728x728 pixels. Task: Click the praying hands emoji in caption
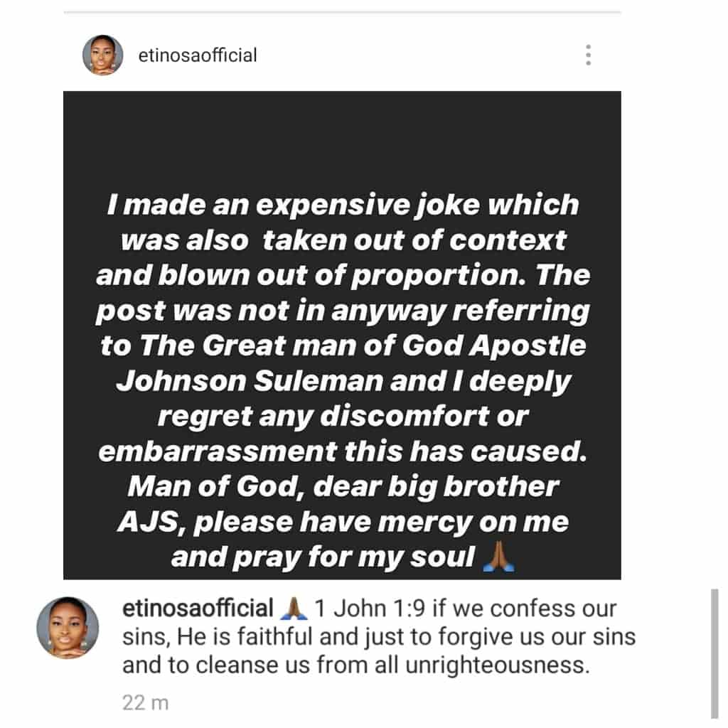pos(294,609)
